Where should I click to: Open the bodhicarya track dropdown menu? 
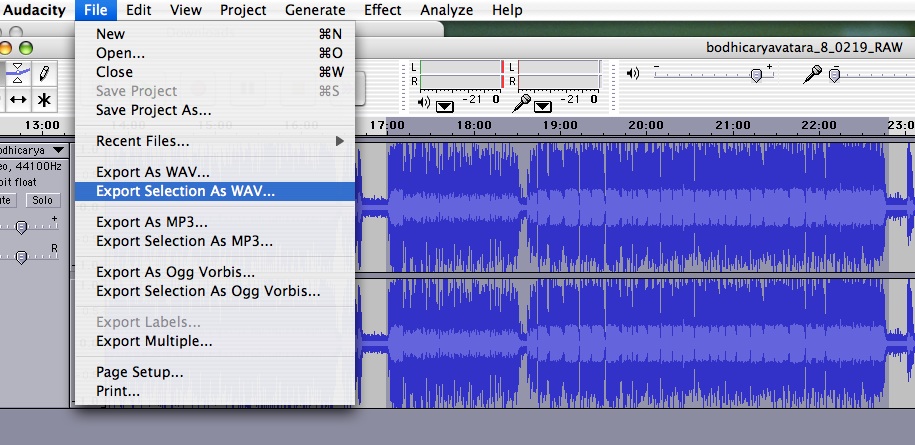pos(58,150)
